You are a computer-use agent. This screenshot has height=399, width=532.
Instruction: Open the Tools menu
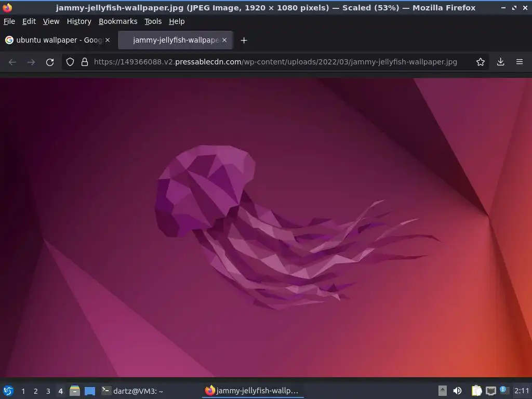click(x=153, y=21)
